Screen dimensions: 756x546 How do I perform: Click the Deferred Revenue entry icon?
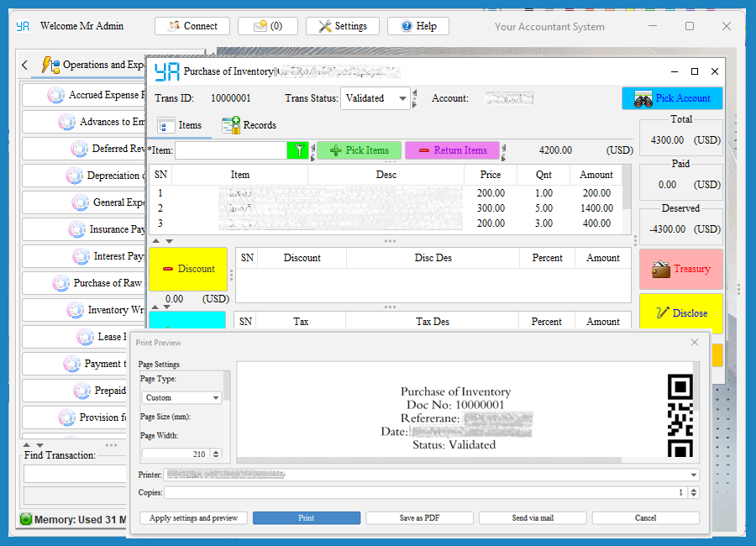tap(79, 149)
